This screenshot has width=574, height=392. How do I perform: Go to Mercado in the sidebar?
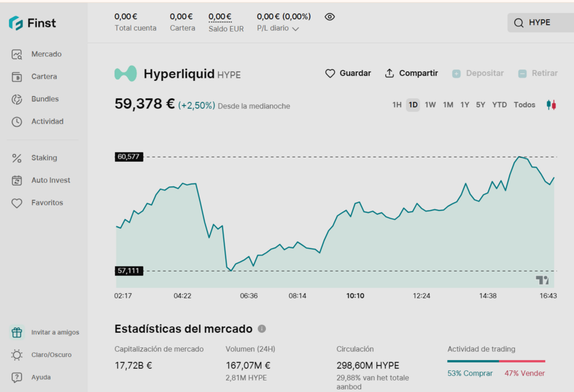[x=47, y=54]
